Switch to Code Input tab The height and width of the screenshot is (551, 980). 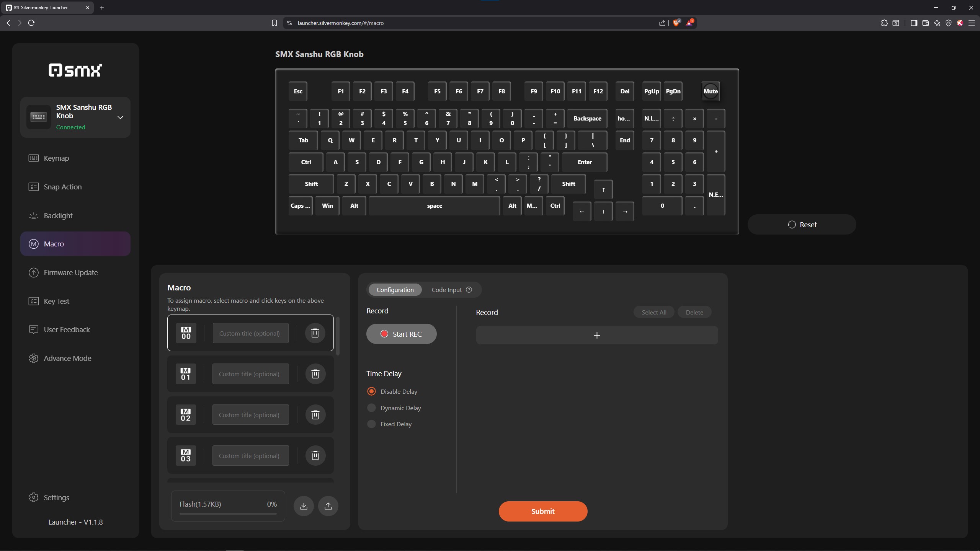446,290
